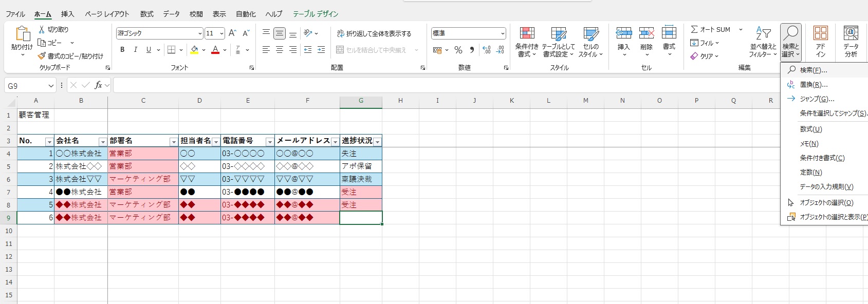Click the Cell Styles (セルのスタイル) icon
Screen dimensions: 868x304
point(590,34)
